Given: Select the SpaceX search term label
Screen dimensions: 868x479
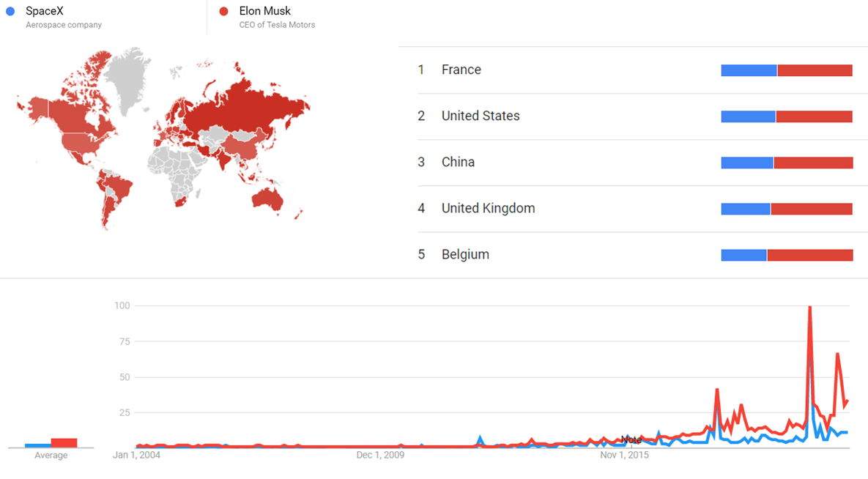Looking at the screenshot, I should pos(44,11).
